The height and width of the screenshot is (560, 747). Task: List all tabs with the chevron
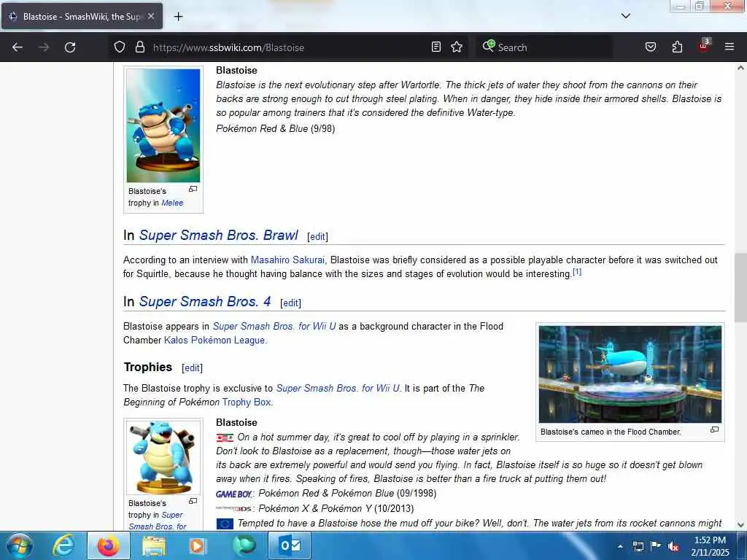click(x=625, y=16)
